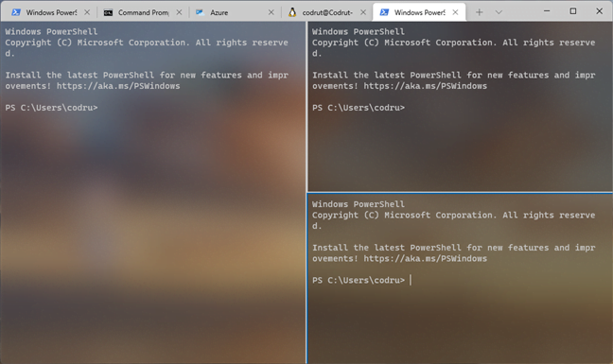Minimize the Windows Terminal window
The width and height of the screenshot is (613, 364).
(x=547, y=11)
